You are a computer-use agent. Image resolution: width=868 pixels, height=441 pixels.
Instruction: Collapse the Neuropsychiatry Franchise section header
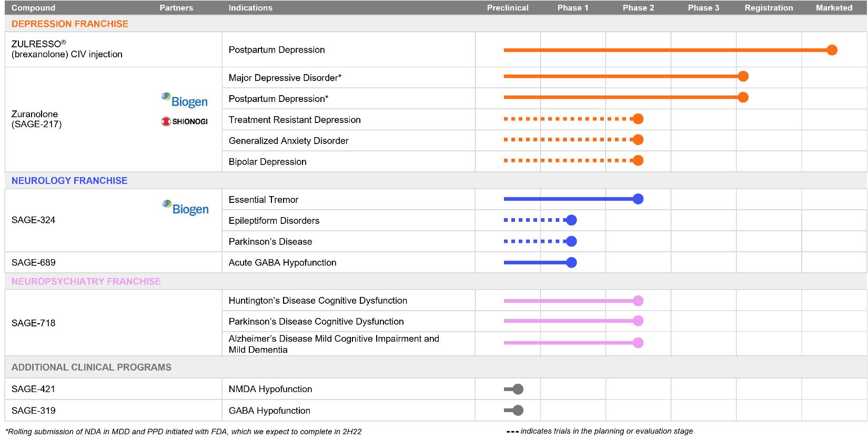click(x=86, y=281)
